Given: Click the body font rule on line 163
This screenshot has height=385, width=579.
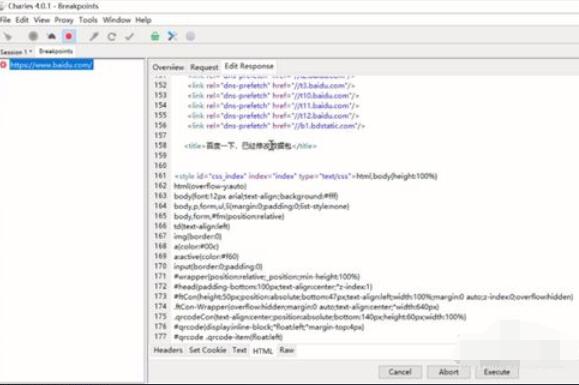Looking at the screenshot, I should (256, 196).
